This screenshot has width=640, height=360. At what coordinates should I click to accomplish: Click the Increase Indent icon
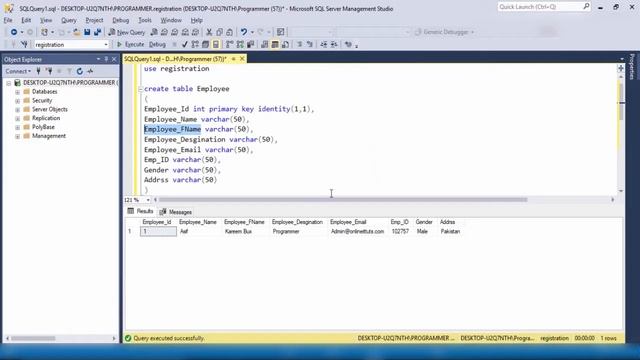(x=334, y=44)
